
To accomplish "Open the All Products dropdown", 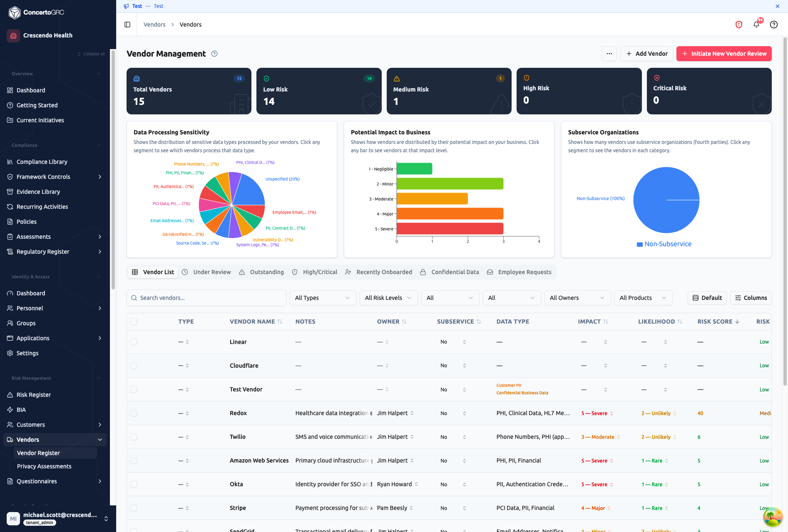I will pos(643,298).
